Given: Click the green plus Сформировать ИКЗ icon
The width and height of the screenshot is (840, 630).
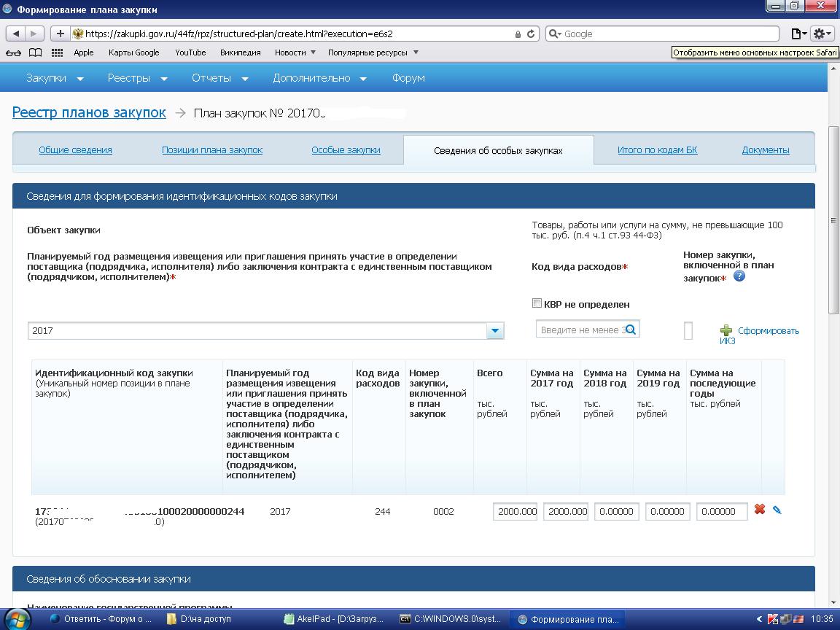Looking at the screenshot, I should pos(726,331).
